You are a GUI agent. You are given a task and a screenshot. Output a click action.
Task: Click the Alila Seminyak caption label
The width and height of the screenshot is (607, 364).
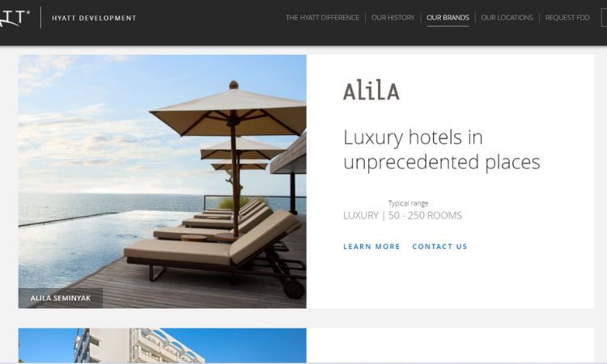[x=61, y=298]
